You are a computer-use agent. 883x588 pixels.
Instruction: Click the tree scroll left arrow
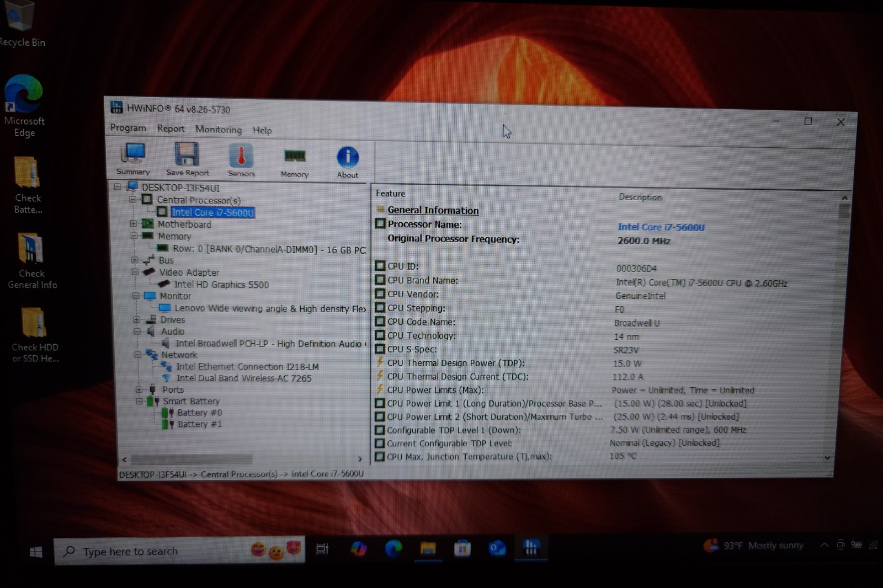pos(125,459)
